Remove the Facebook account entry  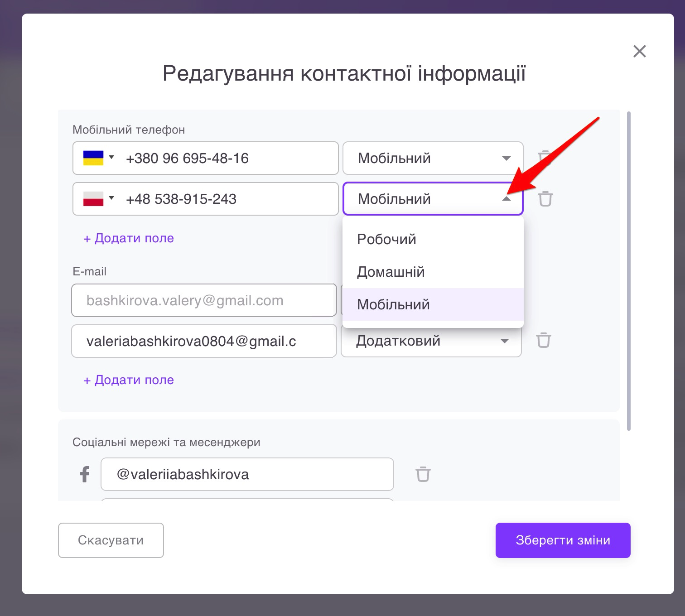(423, 474)
